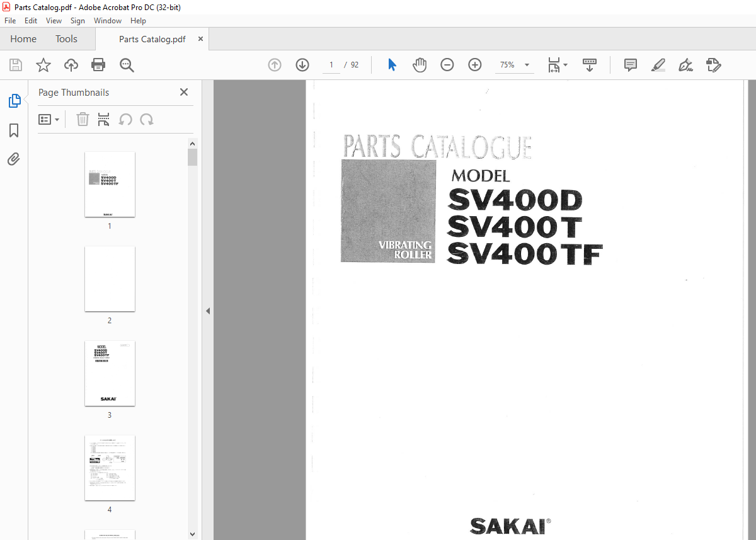Go to previous page arrow
Image resolution: width=756 pixels, height=540 pixels.
275,65
